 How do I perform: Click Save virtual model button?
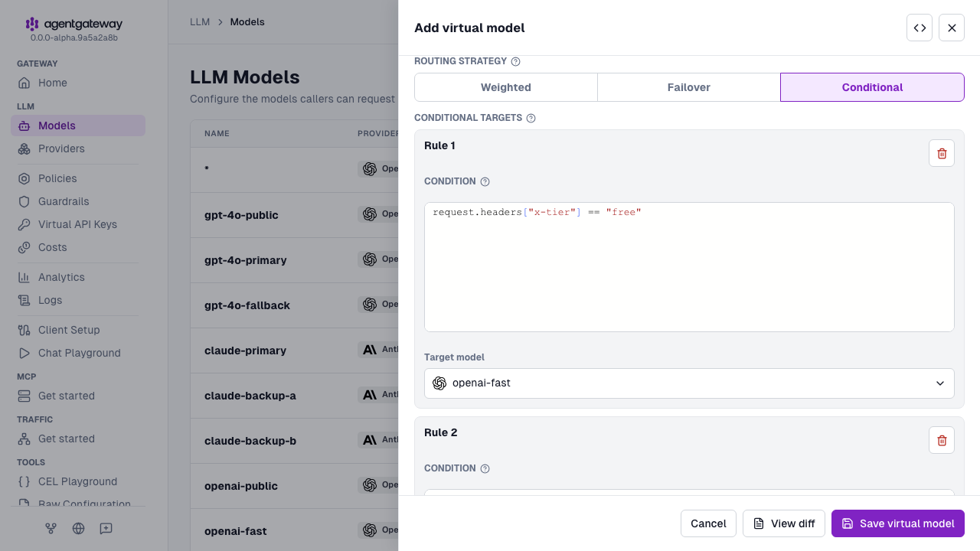coord(898,523)
